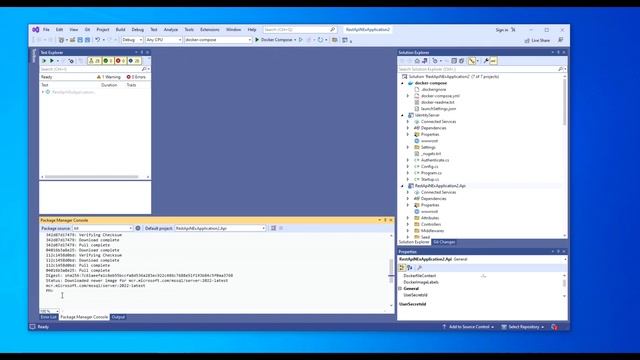Click the 1 Warning indicator in Test Explorer
640x360 pixels.
[109, 77]
